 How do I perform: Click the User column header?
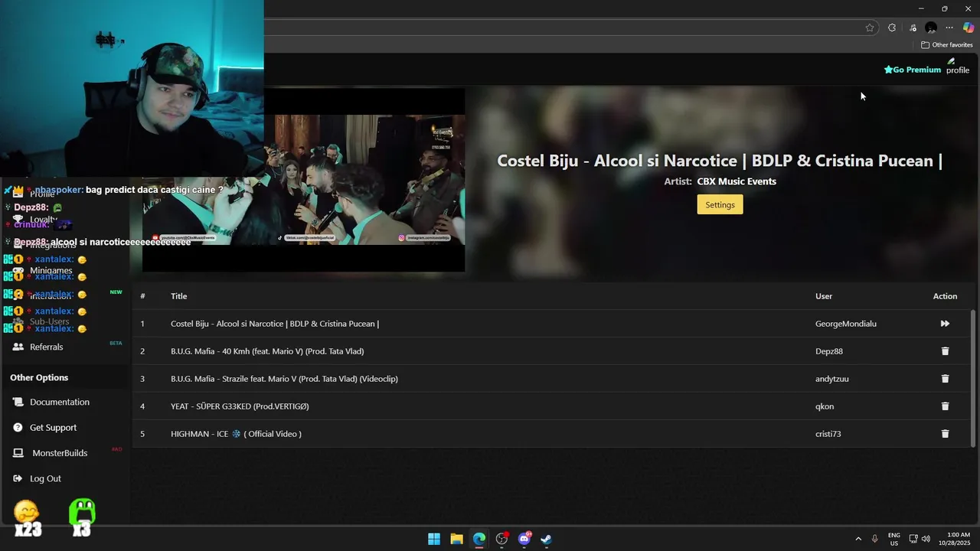[824, 296]
